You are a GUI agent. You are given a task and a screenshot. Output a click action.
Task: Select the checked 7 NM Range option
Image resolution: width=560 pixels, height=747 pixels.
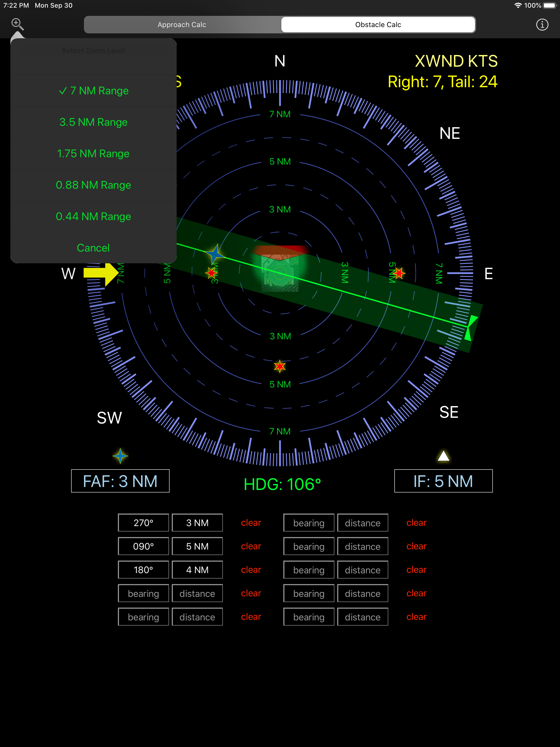click(94, 91)
